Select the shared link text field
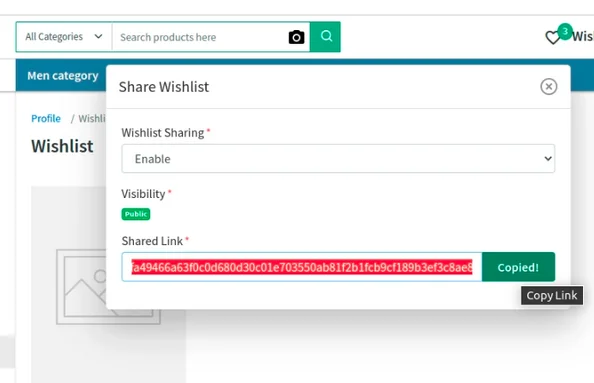Viewport: 594px width, 383px height. tap(302, 267)
